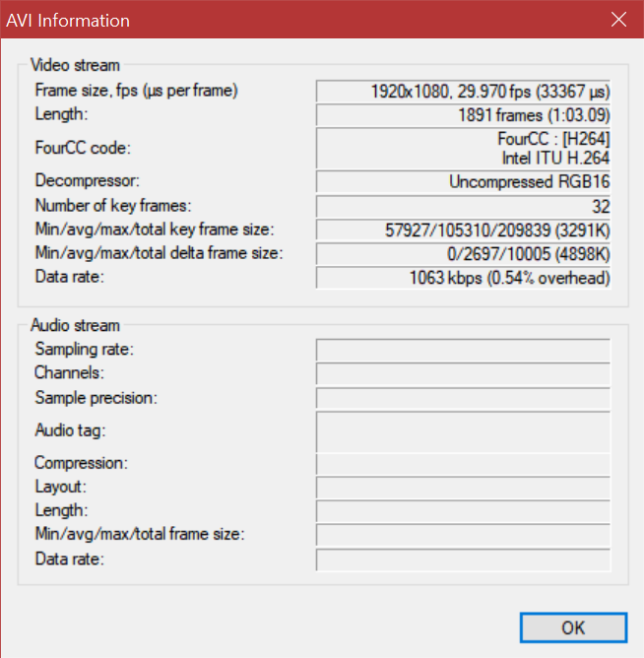Click the 'Min/avg/max/total delta frame size:' label

click(159, 253)
